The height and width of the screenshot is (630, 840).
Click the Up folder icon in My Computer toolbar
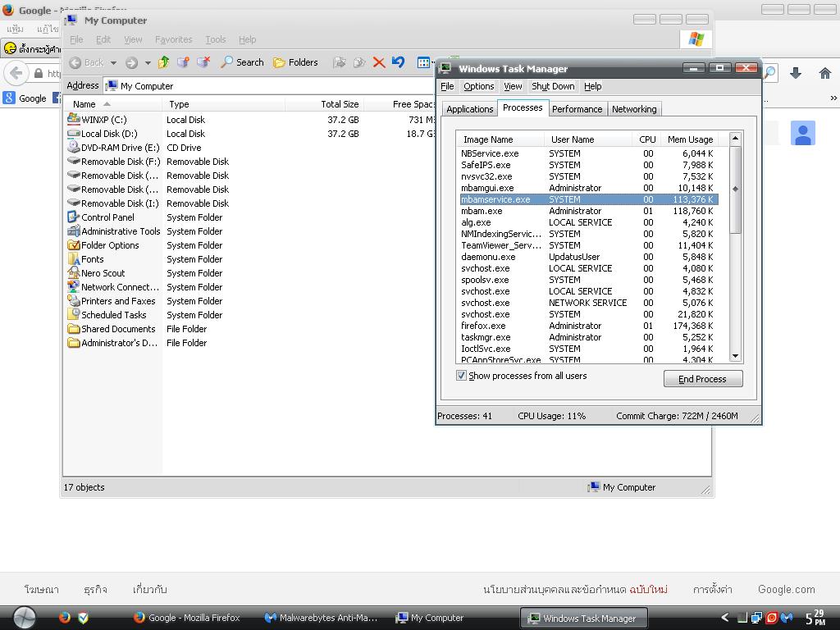tap(164, 62)
